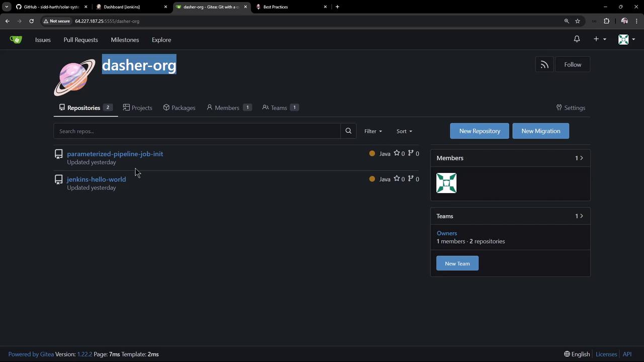Focus the Search repos input field
The image size is (644, 362).
pos(197,131)
